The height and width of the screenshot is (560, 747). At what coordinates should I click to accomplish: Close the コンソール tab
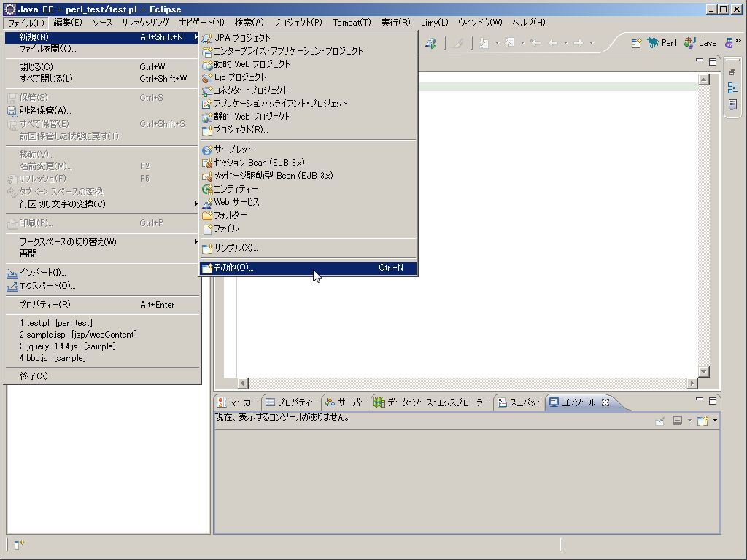click(605, 402)
